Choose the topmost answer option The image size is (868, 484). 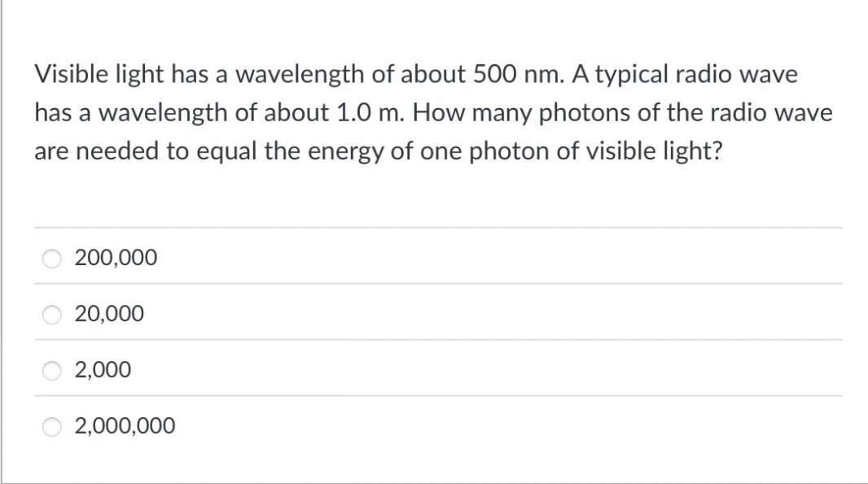click(115, 258)
